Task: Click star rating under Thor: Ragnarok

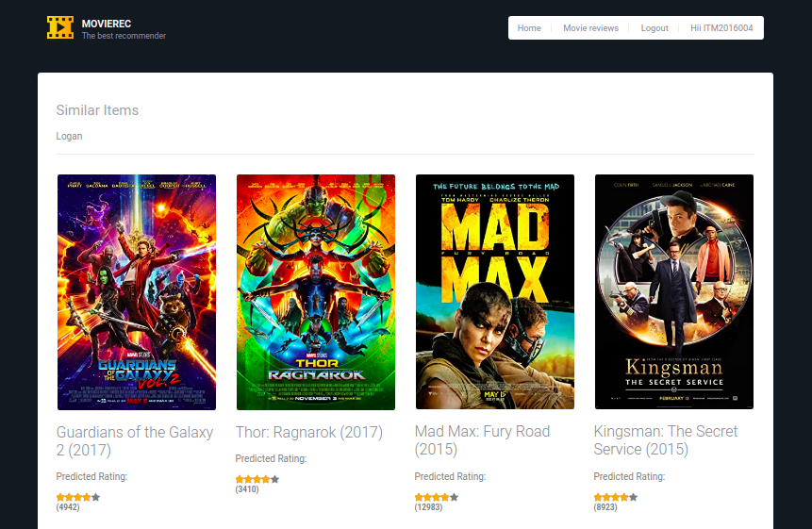Action: coord(257,479)
